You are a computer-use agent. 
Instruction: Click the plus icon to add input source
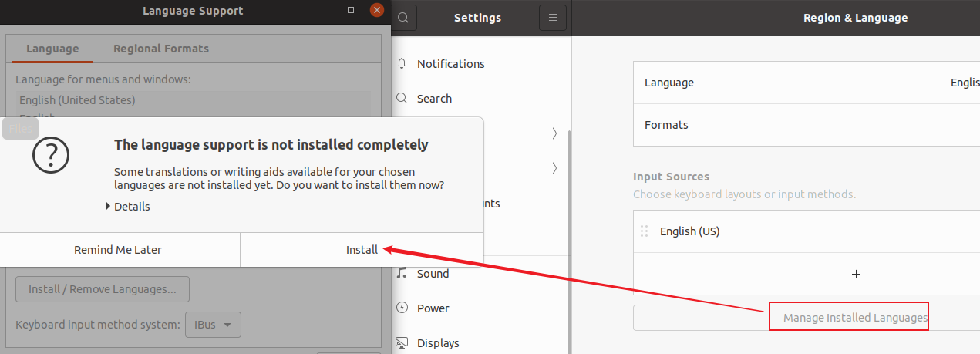click(856, 274)
